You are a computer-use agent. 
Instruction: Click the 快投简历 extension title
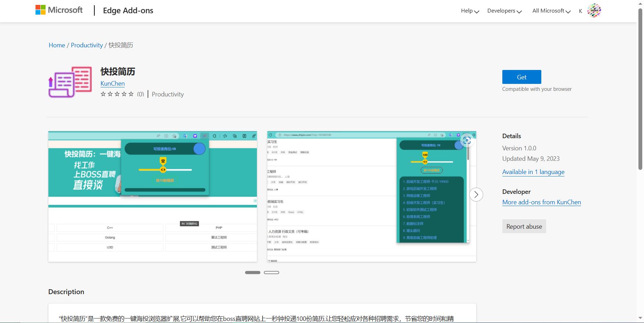coord(118,72)
